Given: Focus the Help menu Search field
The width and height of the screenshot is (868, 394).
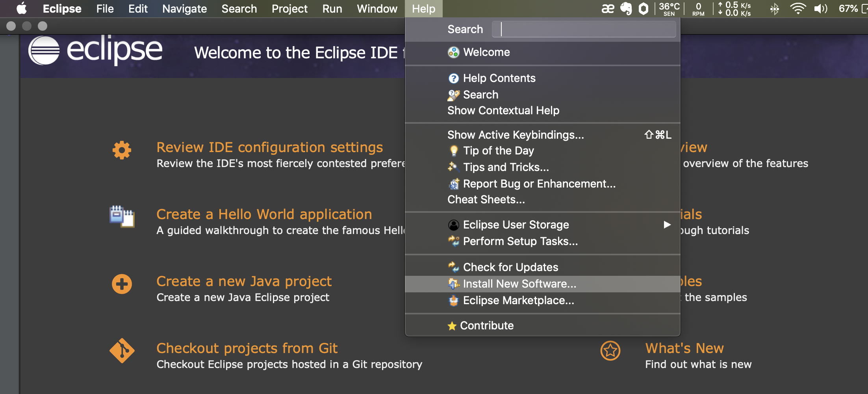Looking at the screenshot, I should click(584, 30).
